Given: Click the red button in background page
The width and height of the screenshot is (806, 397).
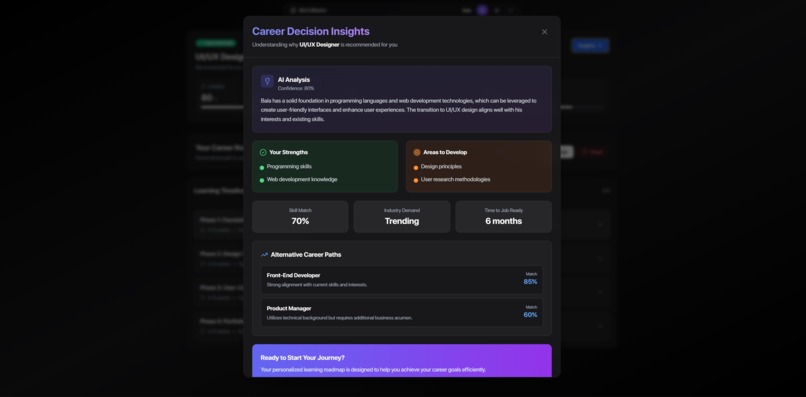Looking at the screenshot, I should point(593,152).
